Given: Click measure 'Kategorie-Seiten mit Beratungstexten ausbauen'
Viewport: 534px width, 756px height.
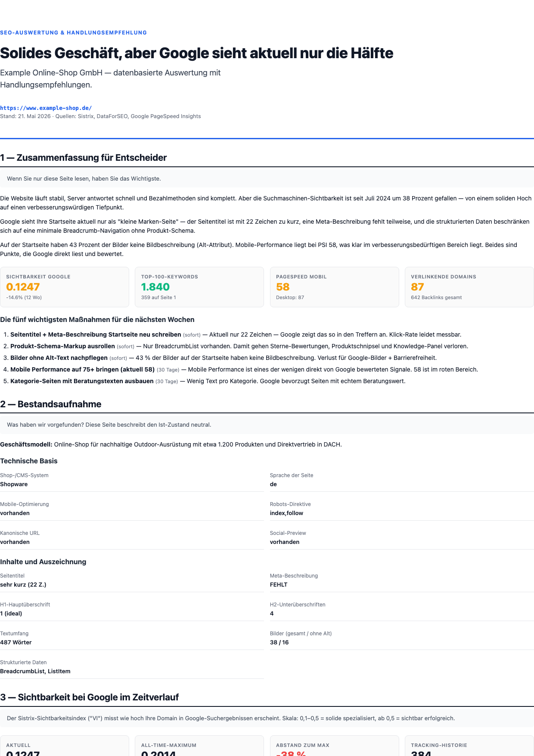Looking at the screenshot, I should [82, 381].
